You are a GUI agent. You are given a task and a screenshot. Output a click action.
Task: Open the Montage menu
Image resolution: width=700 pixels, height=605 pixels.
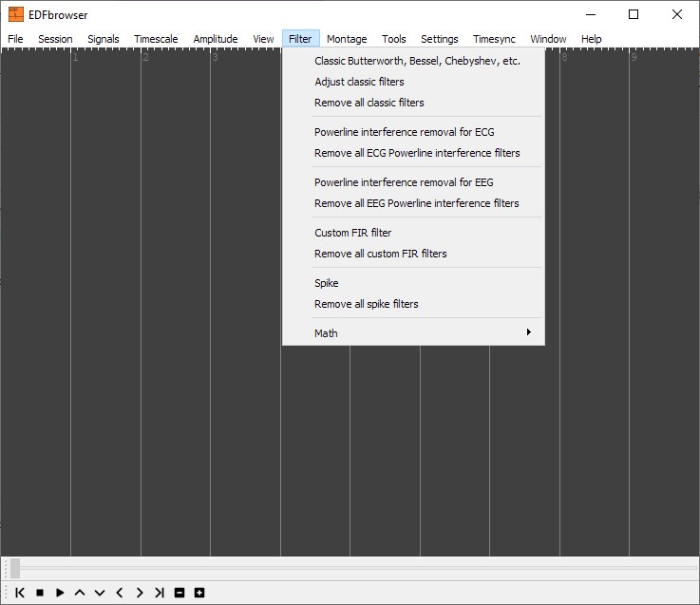tap(347, 39)
